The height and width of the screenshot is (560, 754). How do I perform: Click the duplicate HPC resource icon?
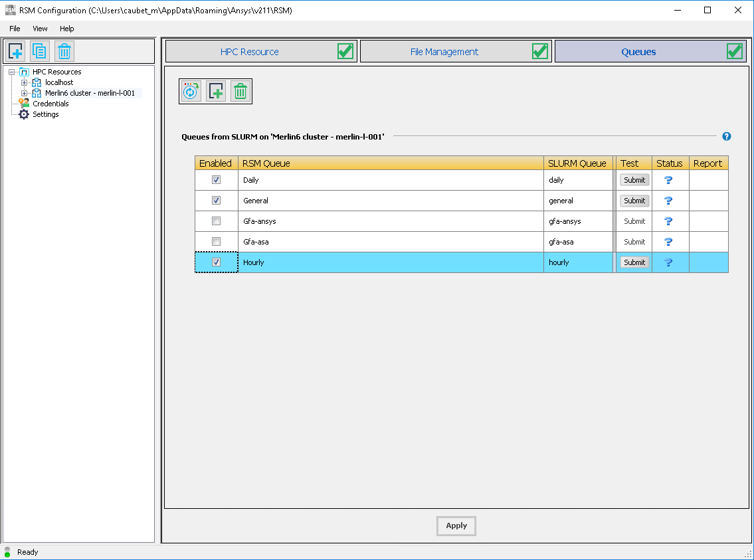(x=40, y=51)
